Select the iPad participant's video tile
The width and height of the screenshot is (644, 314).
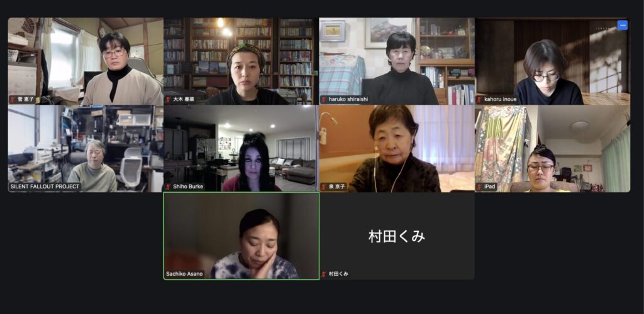[552, 148]
